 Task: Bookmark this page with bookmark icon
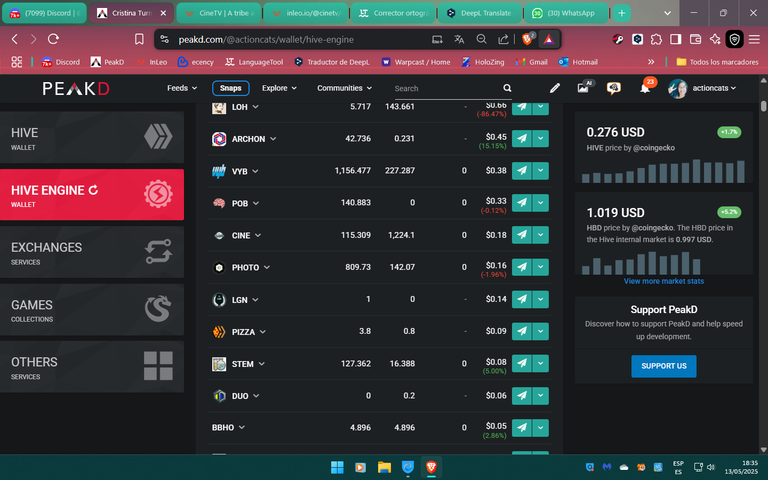(x=139, y=39)
